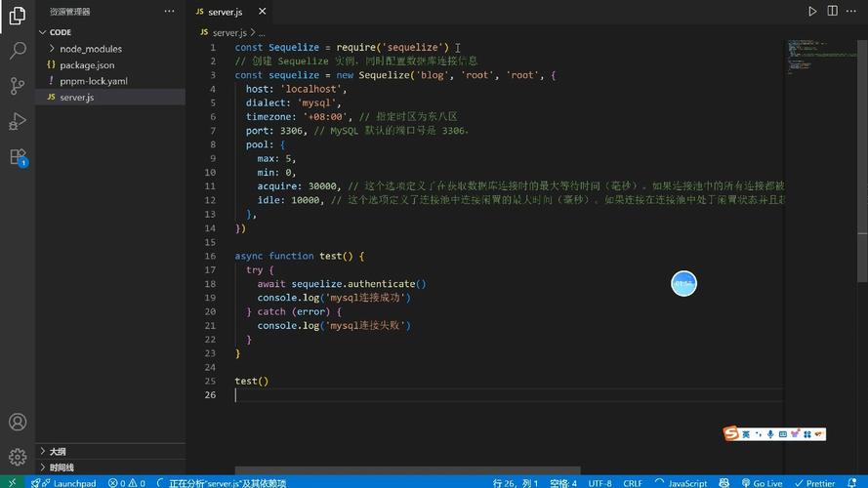Image resolution: width=868 pixels, height=488 pixels.
Task: Click Launchpad in the status bar
Action: (64, 483)
